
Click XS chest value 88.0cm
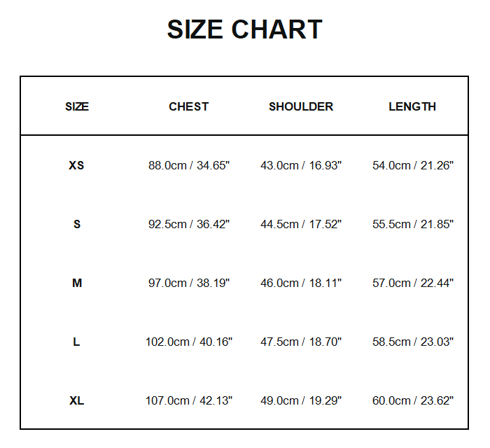pos(189,166)
